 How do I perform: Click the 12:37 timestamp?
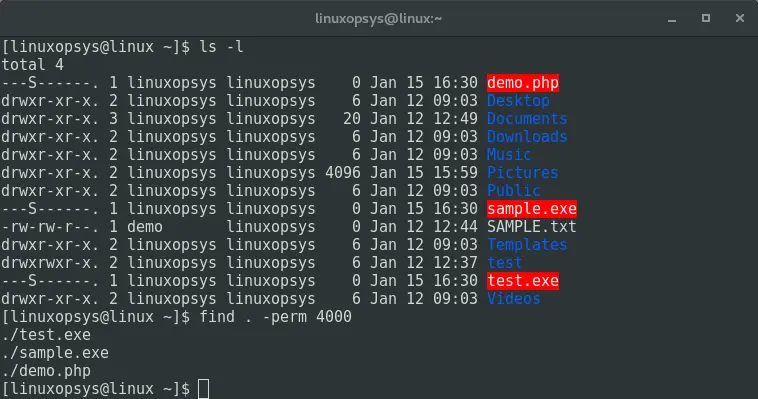pos(455,263)
